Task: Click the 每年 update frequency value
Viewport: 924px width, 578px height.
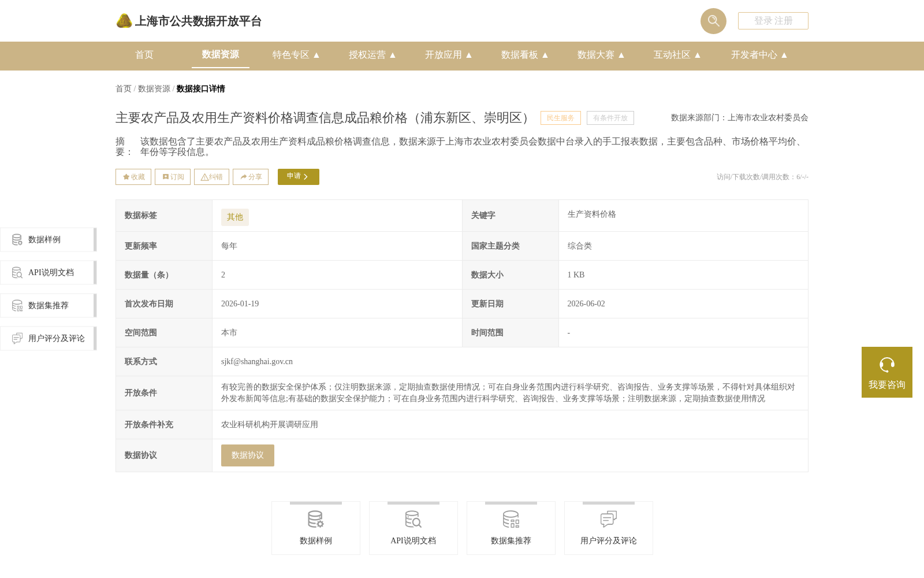Action: click(x=229, y=246)
